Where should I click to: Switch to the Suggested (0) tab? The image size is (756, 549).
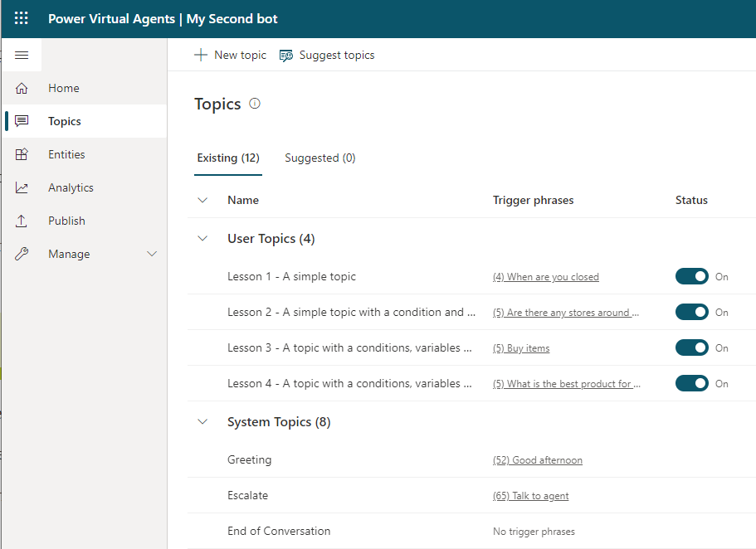click(320, 158)
